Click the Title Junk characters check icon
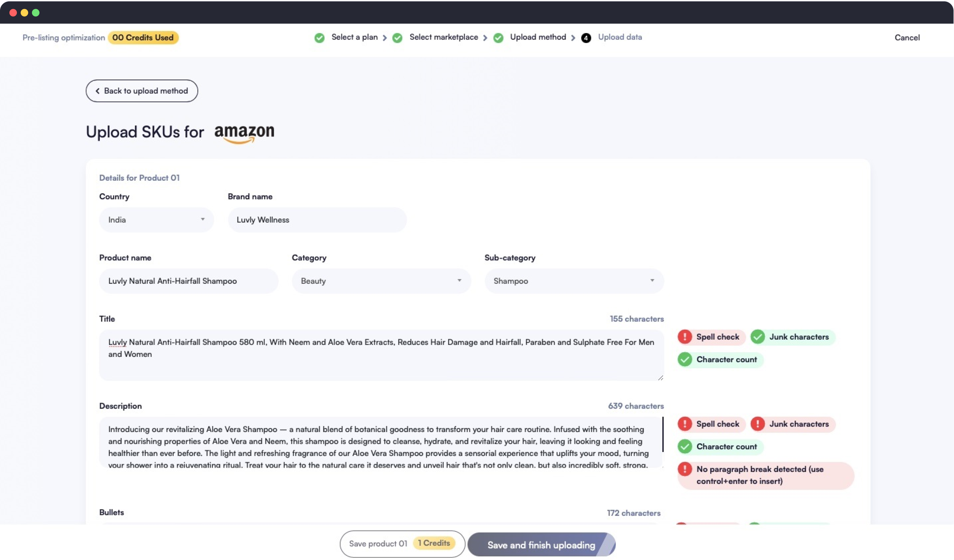The image size is (954, 560). pos(757,337)
